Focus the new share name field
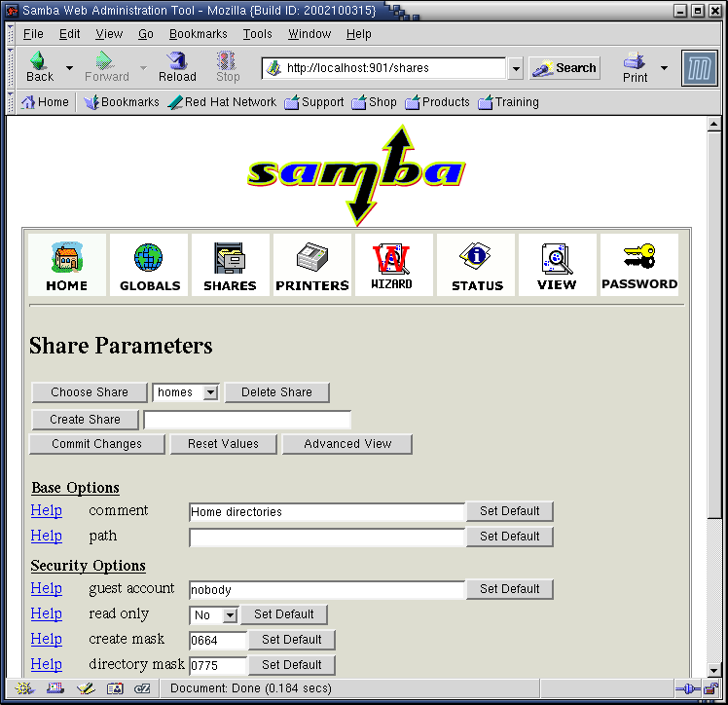Viewport: 728px width, 705px height. [247, 420]
